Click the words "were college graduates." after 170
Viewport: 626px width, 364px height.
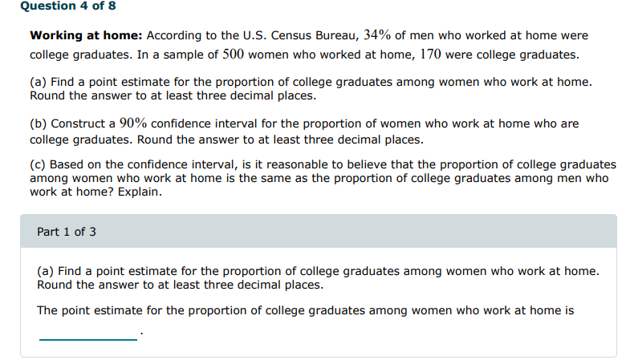coord(515,55)
